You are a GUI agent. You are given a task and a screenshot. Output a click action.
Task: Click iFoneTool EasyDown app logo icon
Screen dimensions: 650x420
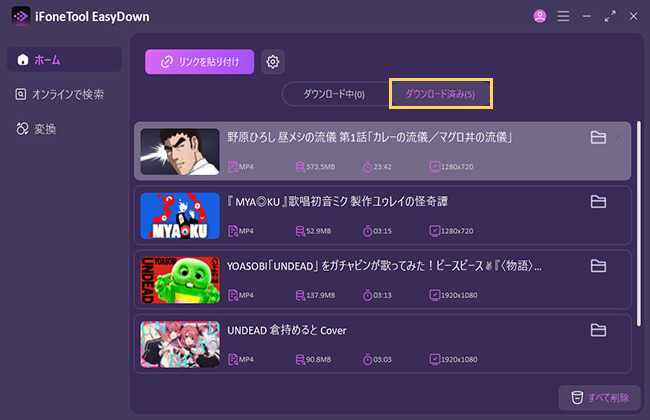click(21, 17)
